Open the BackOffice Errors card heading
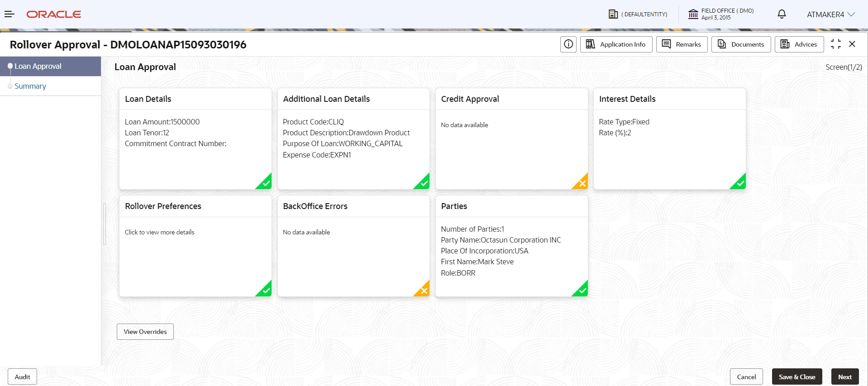The height and width of the screenshot is (386, 868). pyautogui.click(x=315, y=206)
